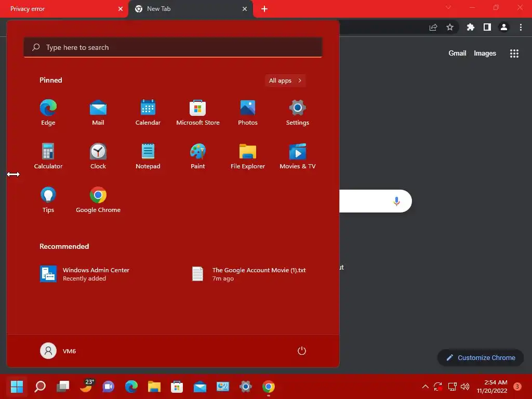
Task: Open the volume speaker tray icon
Action: (x=465, y=387)
